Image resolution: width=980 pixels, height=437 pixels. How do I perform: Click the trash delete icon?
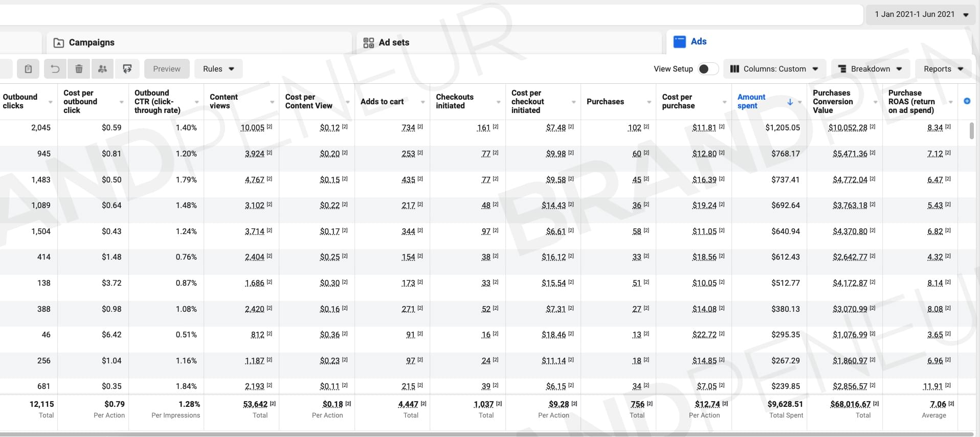(79, 69)
